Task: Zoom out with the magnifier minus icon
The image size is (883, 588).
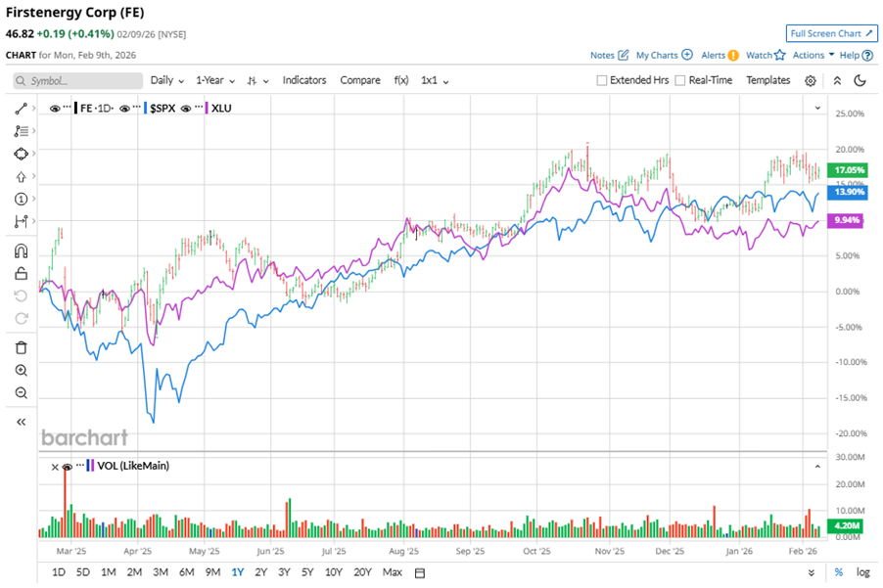Action: pos(21,392)
